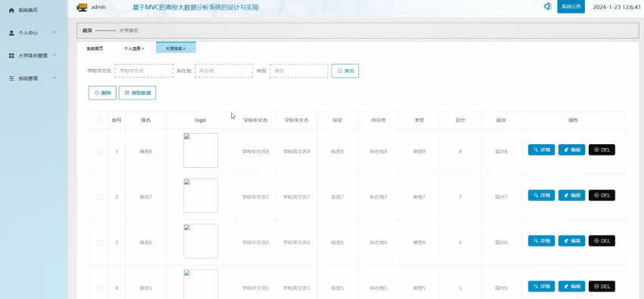The height and width of the screenshot is (299, 644).
Task: Click the 首页 breadcrumb link
Action: pos(86,30)
